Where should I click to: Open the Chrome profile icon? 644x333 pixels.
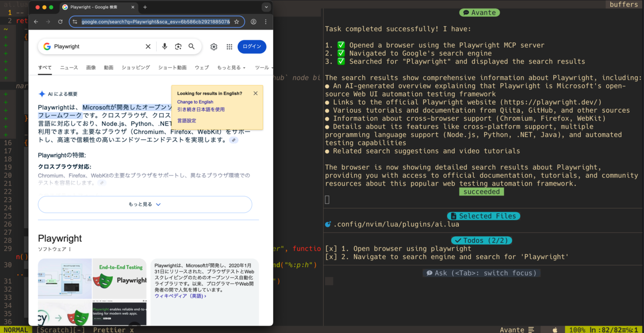tap(253, 21)
